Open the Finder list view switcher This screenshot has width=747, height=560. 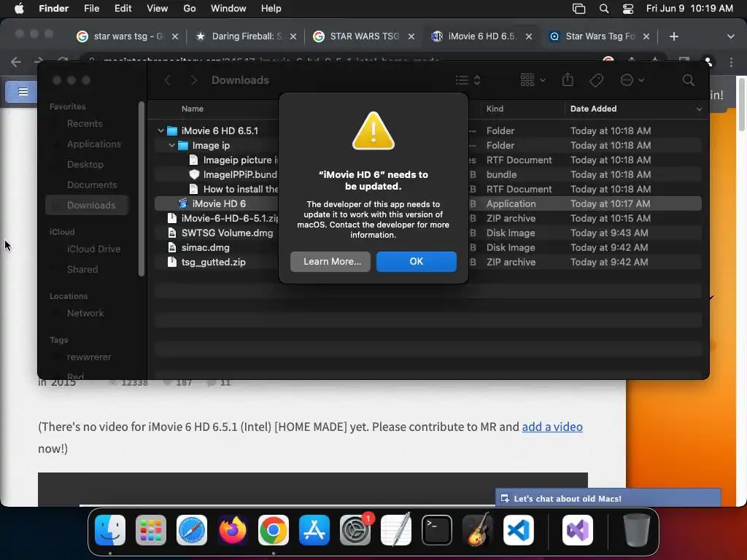(x=468, y=80)
